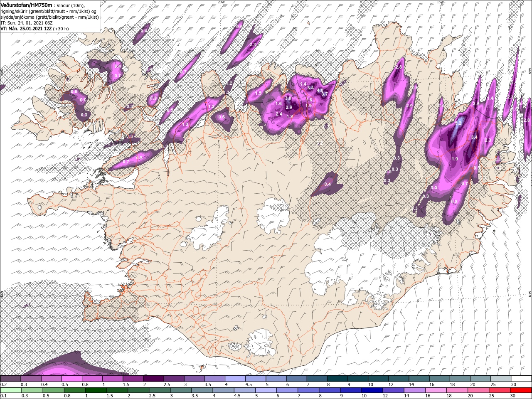
Task: Click the darkest purple 2 swatch in snow legend
Action: [153, 379]
